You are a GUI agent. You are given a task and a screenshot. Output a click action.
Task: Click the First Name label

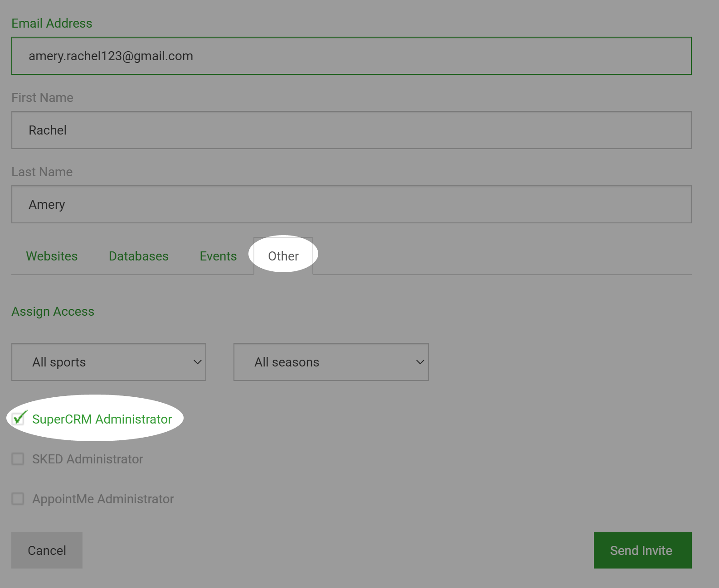click(x=42, y=97)
